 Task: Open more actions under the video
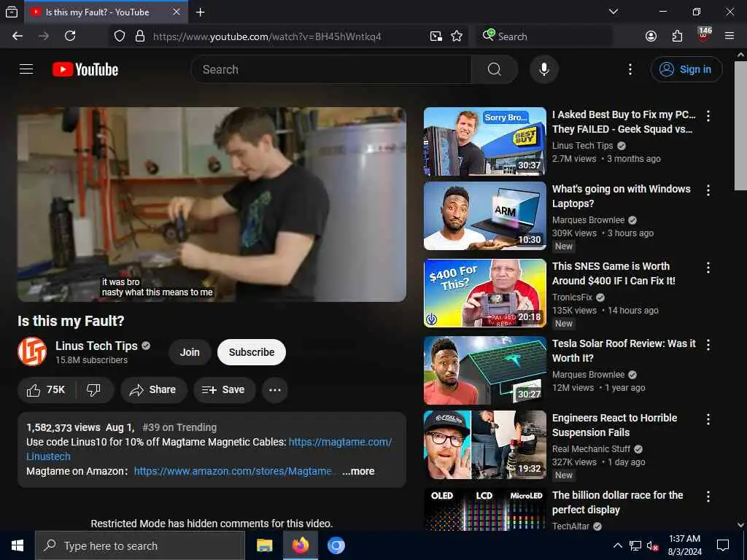pos(275,390)
